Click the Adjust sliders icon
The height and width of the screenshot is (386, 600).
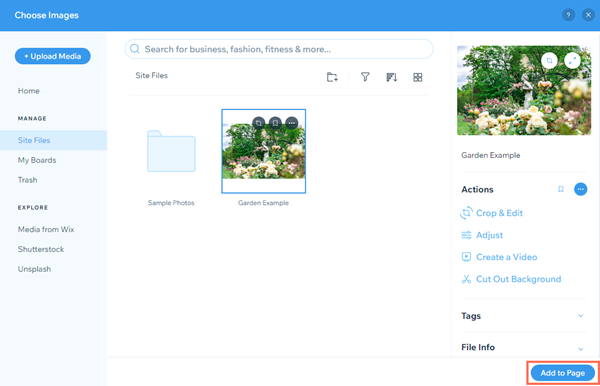pos(466,235)
